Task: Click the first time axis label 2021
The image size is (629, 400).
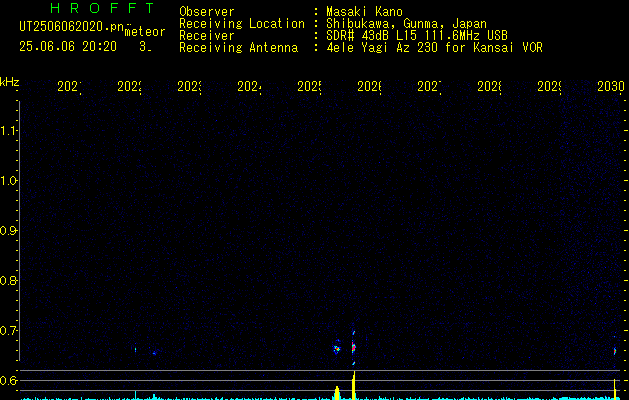Action: [69, 87]
